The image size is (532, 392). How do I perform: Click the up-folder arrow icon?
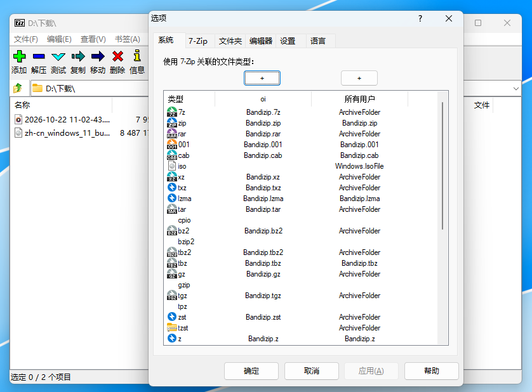coord(18,88)
